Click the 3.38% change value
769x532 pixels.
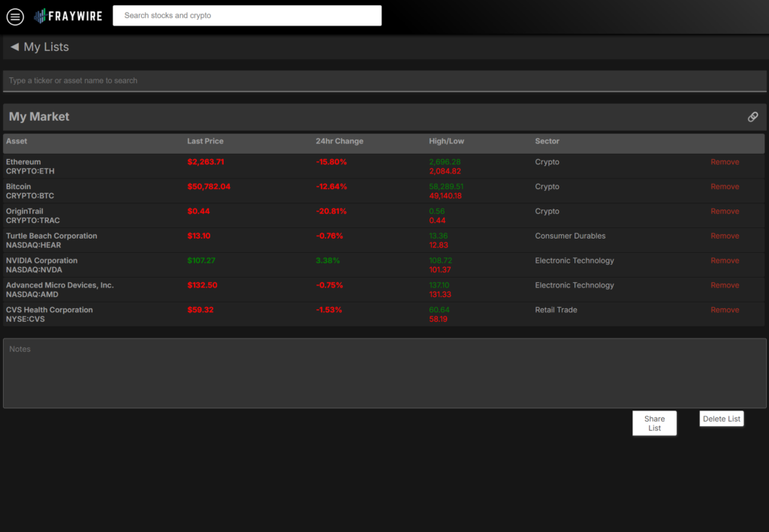pos(327,260)
